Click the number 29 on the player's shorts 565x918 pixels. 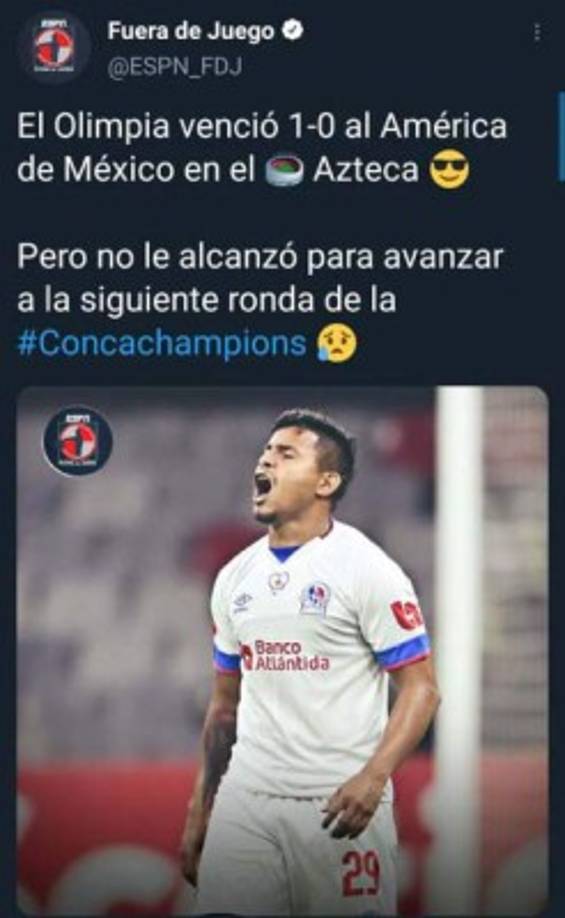coord(362,872)
